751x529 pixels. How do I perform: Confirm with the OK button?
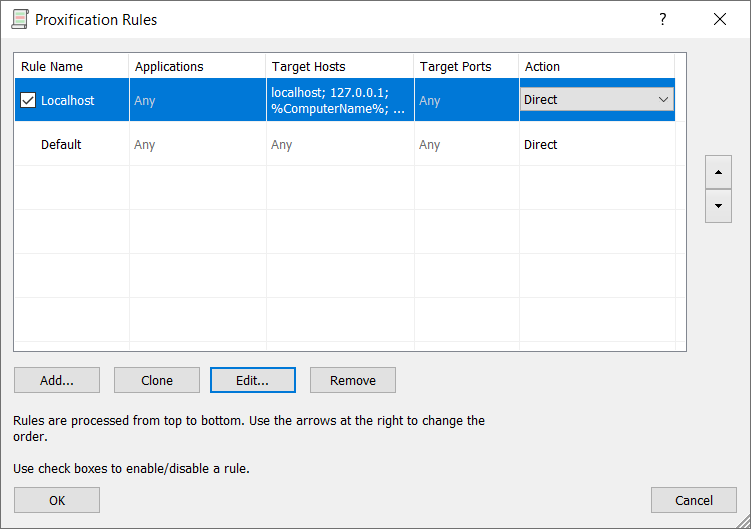point(57,500)
